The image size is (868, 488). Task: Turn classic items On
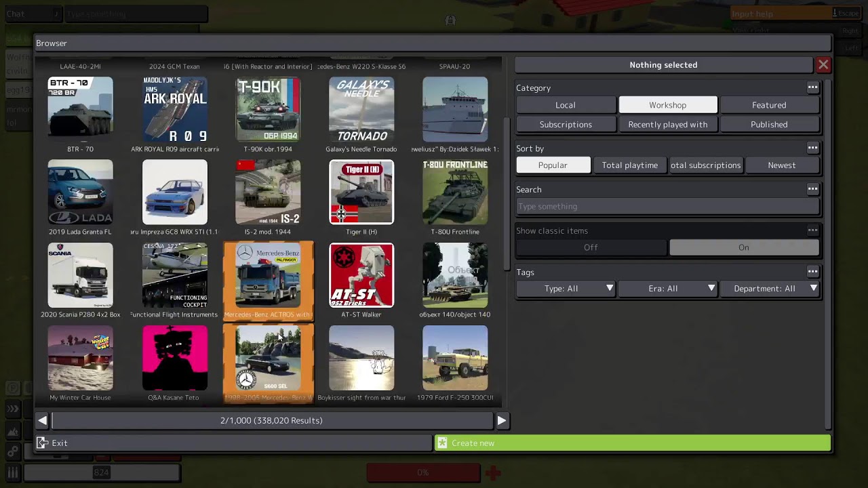pyautogui.click(x=744, y=247)
